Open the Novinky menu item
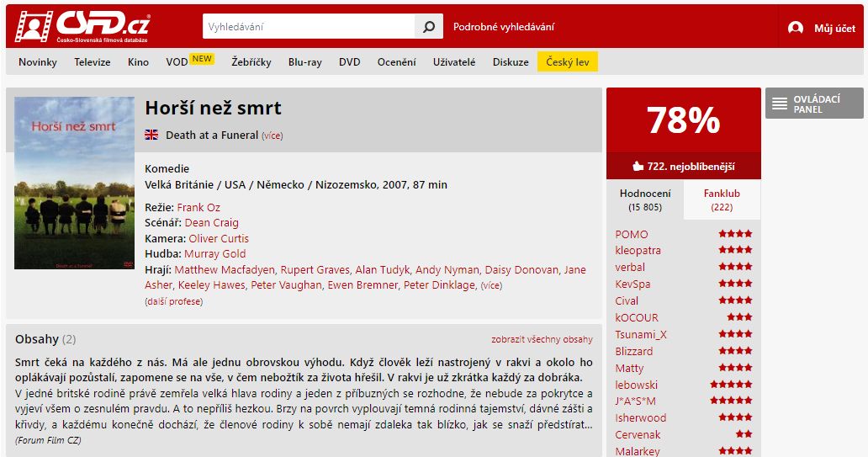The image size is (868, 457). (38, 62)
